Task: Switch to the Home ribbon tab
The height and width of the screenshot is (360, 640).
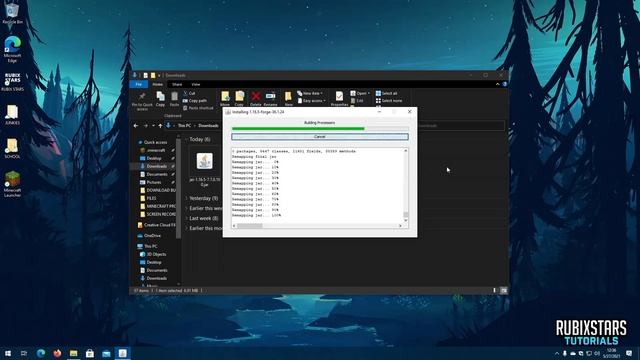Action: 158,84
